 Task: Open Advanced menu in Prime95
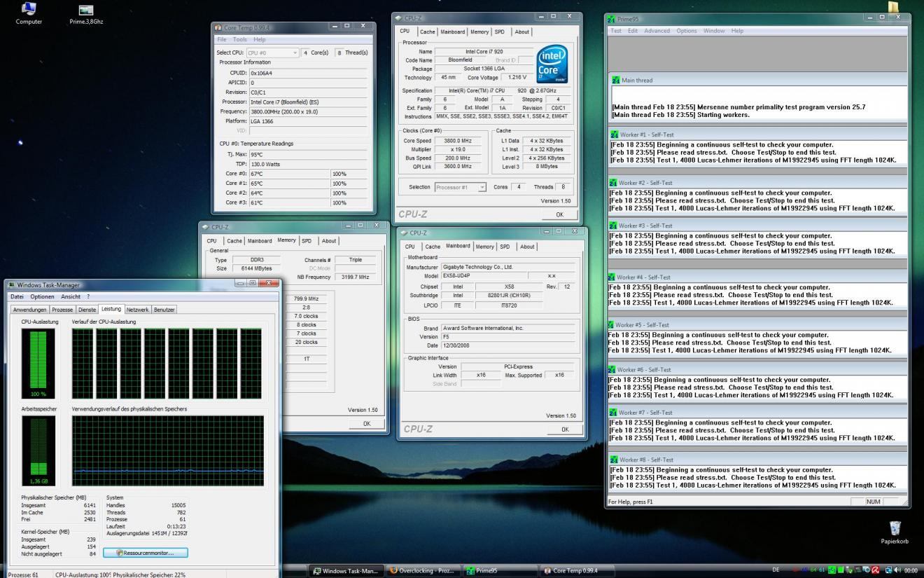(x=657, y=31)
